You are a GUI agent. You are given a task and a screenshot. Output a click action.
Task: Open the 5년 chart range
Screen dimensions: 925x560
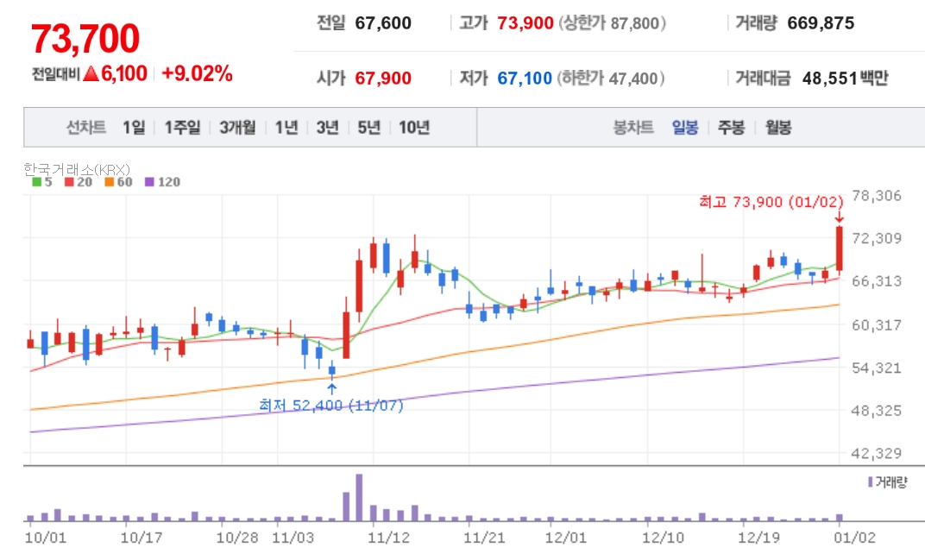click(x=368, y=128)
